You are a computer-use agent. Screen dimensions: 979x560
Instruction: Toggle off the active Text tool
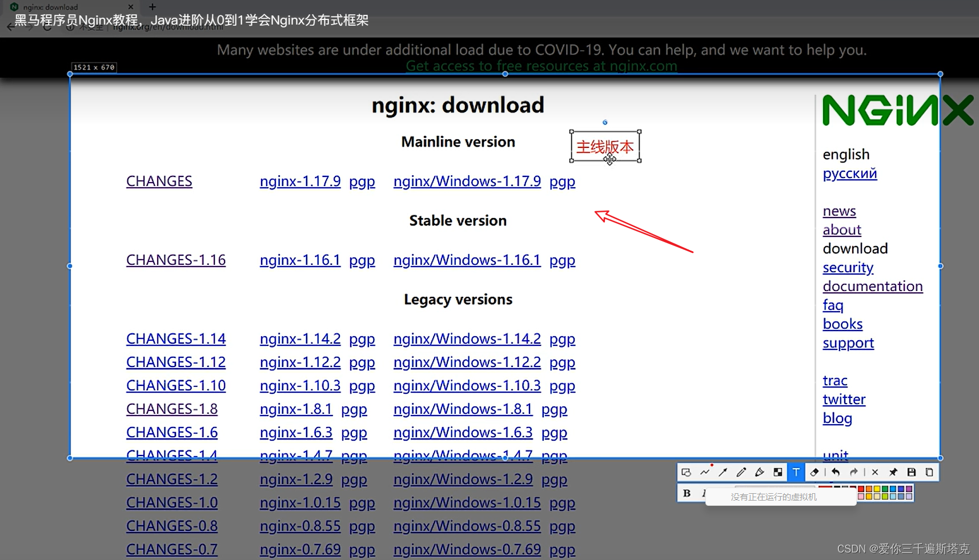[x=796, y=472]
